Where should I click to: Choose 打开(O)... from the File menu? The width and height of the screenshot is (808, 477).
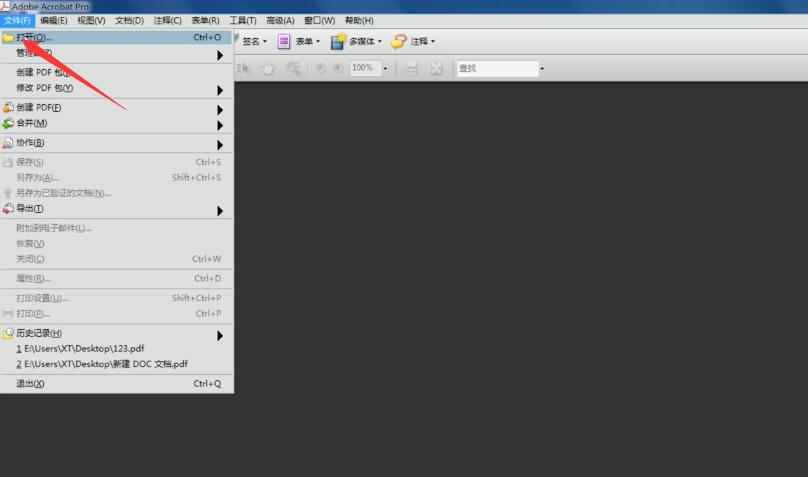[116, 37]
